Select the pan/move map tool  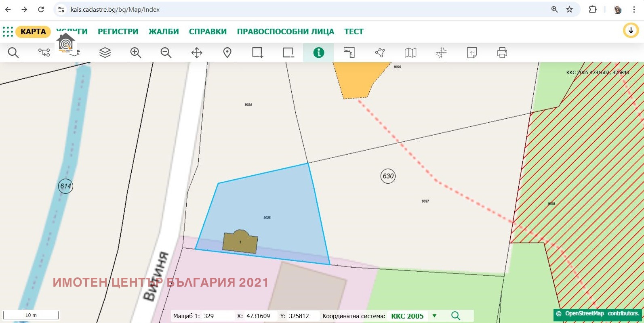tap(197, 52)
